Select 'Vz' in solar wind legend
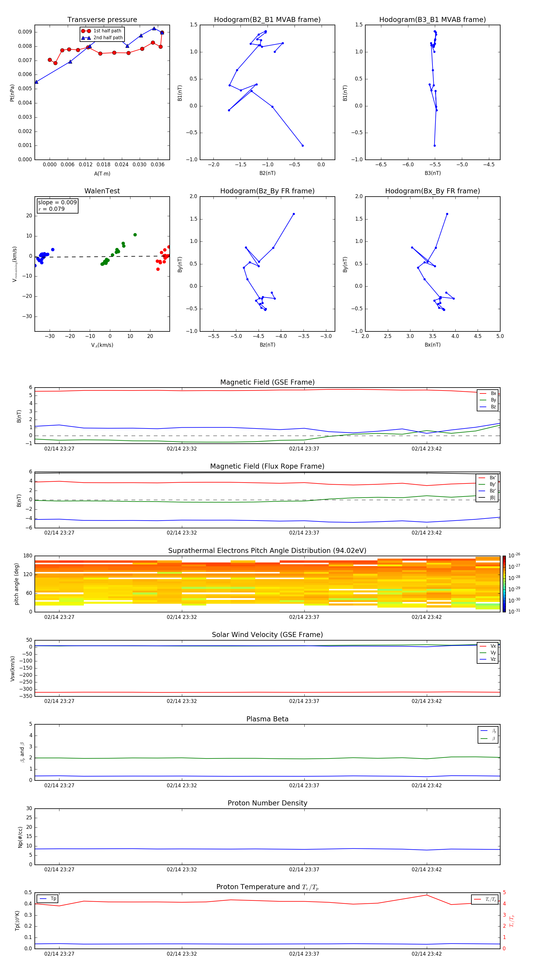The image size is (535, 980). point(488,659)
